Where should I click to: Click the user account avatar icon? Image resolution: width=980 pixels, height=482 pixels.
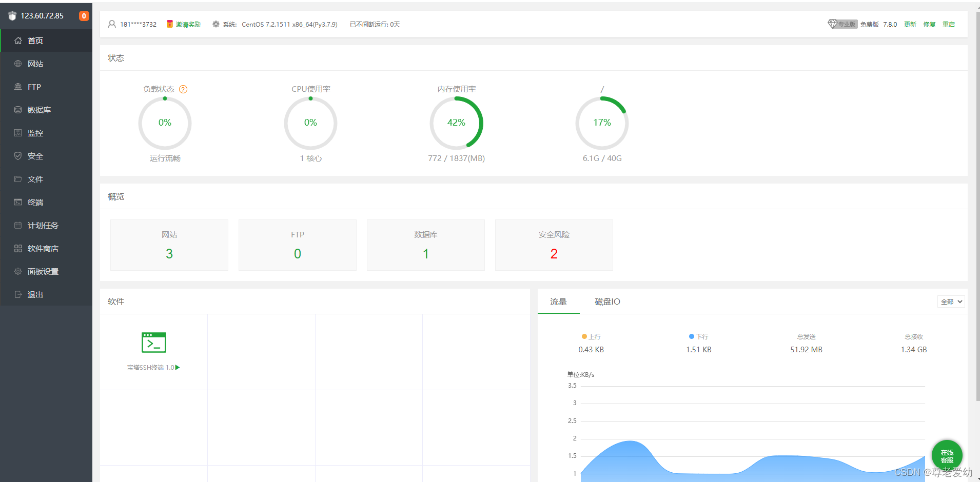[112, 24]
